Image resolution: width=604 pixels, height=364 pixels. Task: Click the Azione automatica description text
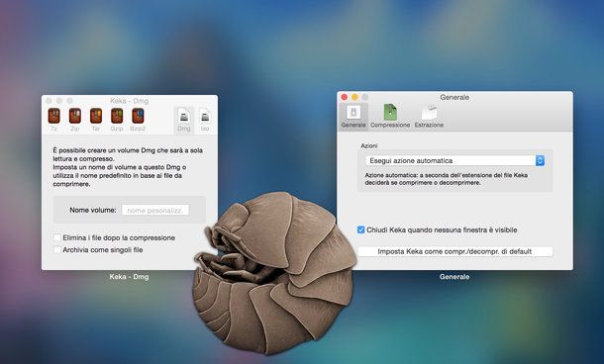tap(447, 179)
